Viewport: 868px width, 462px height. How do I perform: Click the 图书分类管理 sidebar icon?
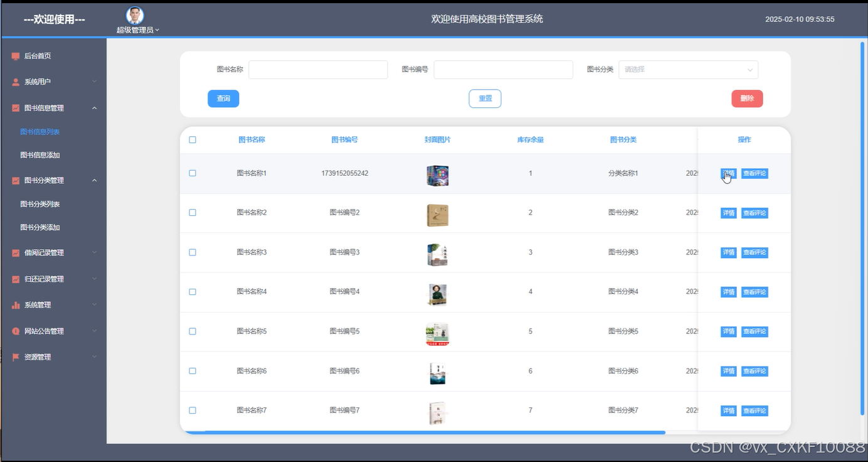click(x=16, y=180)
